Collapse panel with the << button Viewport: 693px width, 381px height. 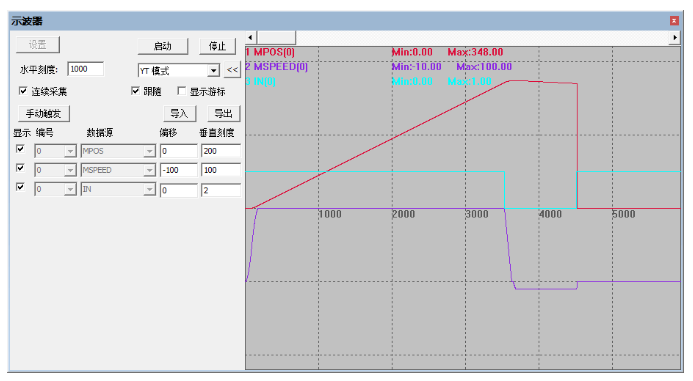click(x=232, y=70)
